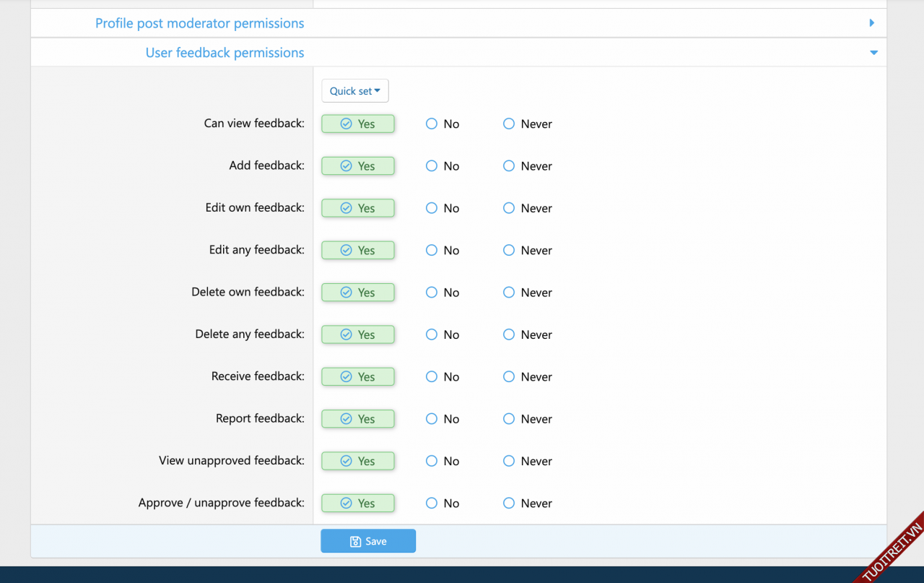Set Delete any feedback to Never
Image resolution: width=924 pixels, height=583 pixels.
509,334
